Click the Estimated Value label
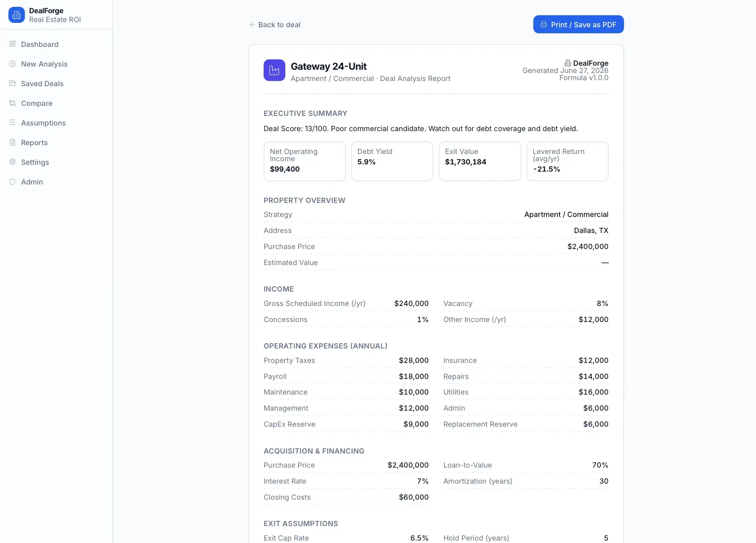 [x=291, y=263]
